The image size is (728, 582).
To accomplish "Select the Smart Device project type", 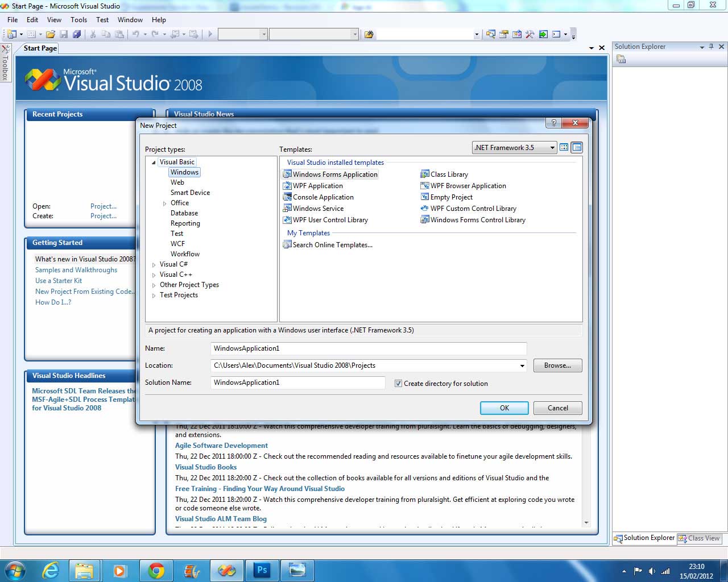I will [x=190, y=193].
